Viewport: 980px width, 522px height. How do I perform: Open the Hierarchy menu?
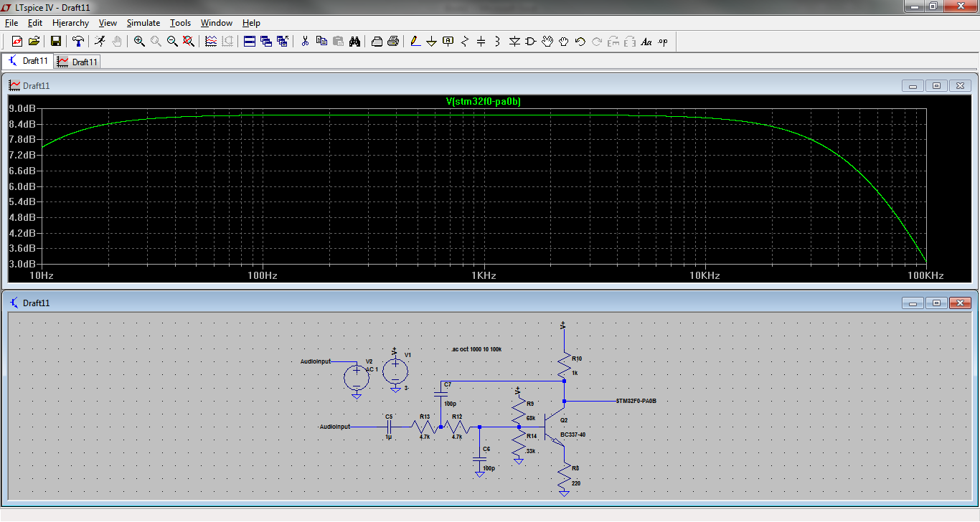pyautogui.click(x=70, y=23)
